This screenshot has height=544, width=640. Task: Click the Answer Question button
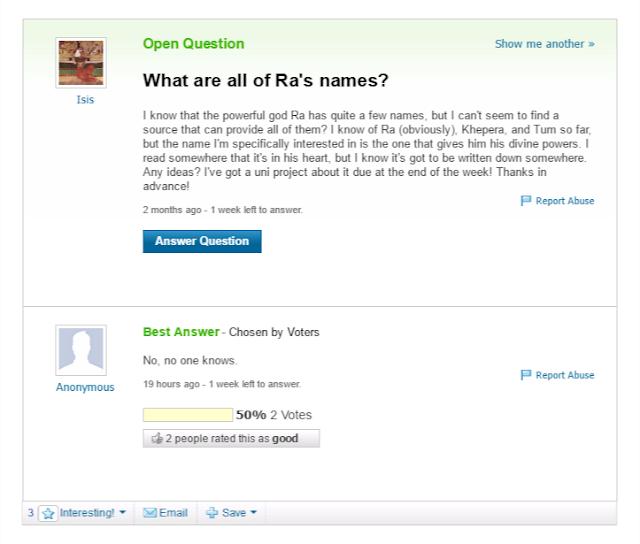click(x=202, y=241)
